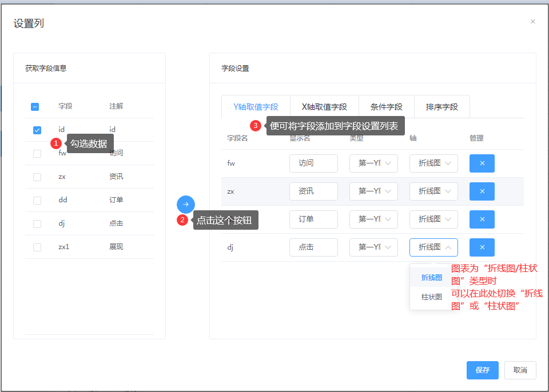This screenshot has height=392, width=549.
Task: Tick the dd field checkbox
Action: (x=37, y=201)
